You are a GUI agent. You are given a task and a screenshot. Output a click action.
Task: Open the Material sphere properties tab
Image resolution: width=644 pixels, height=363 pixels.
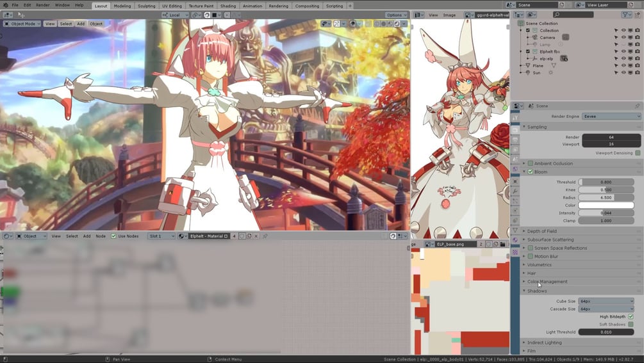point(515,240)
